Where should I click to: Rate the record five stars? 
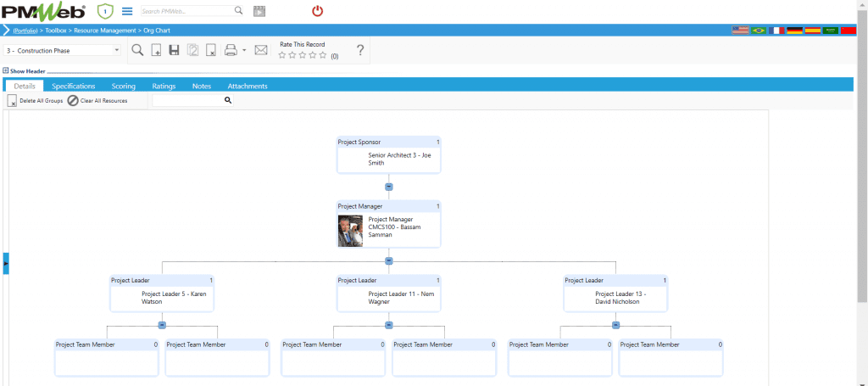point(323,55)
